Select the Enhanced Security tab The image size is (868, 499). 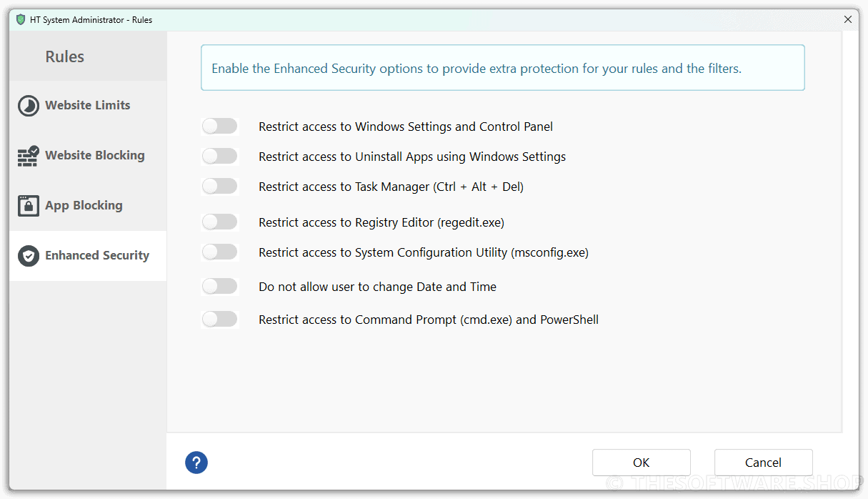[x=88, y=256]
